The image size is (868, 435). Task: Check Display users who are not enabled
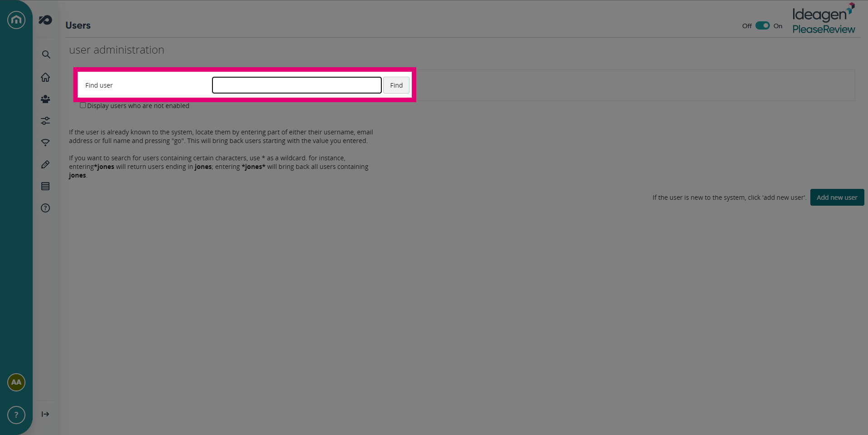click(83, 105)
